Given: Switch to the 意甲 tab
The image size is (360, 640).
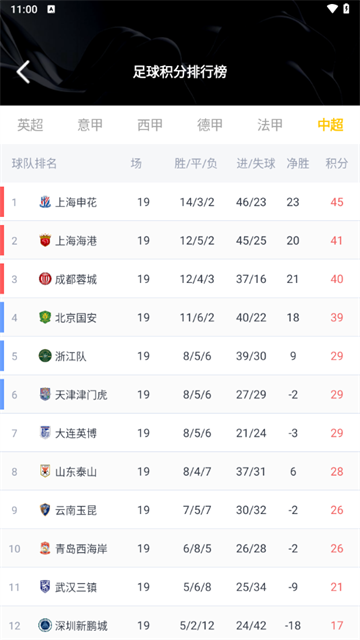Looking at the screenshot, I should click(90, 125).
